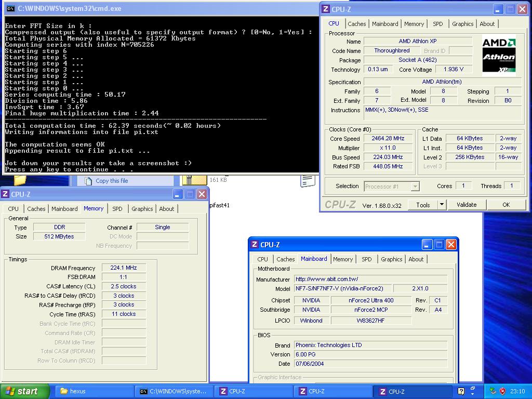Expand the Tools dropdown arrow
Screen dimensions: 532x399
[442, 205]
